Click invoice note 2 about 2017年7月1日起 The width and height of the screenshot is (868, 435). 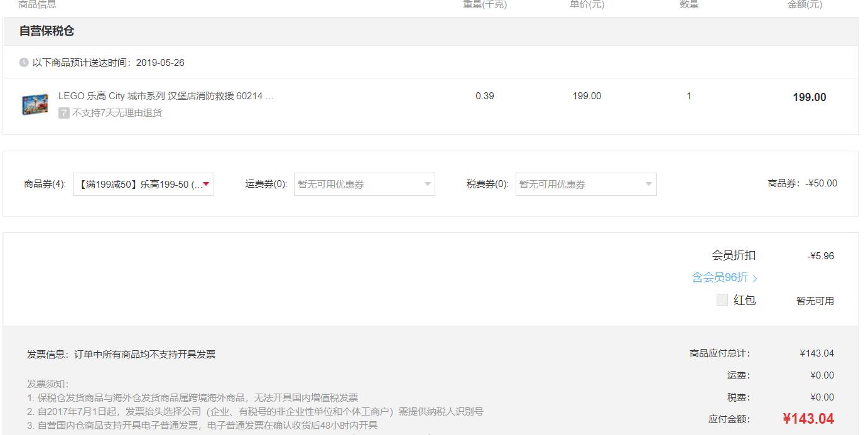(x=255, y=412)
